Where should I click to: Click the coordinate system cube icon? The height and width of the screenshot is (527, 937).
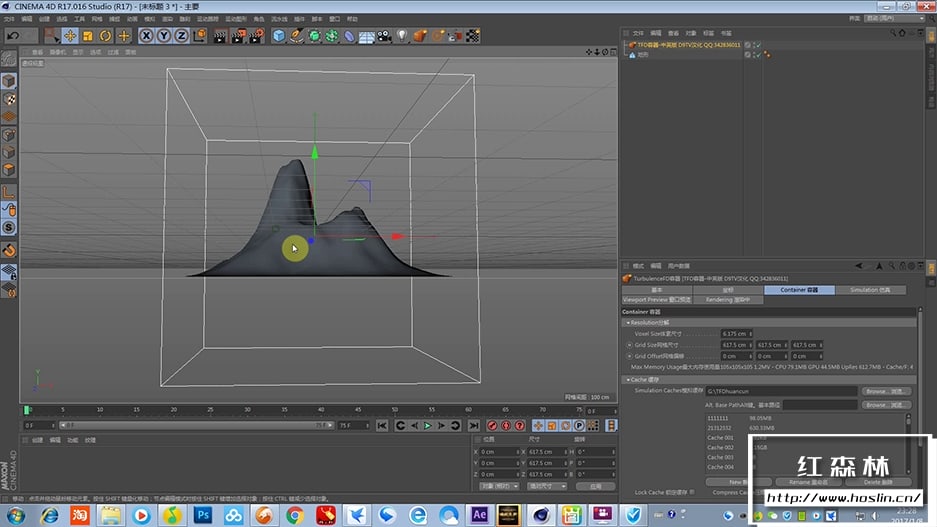(x=200, y=36)
